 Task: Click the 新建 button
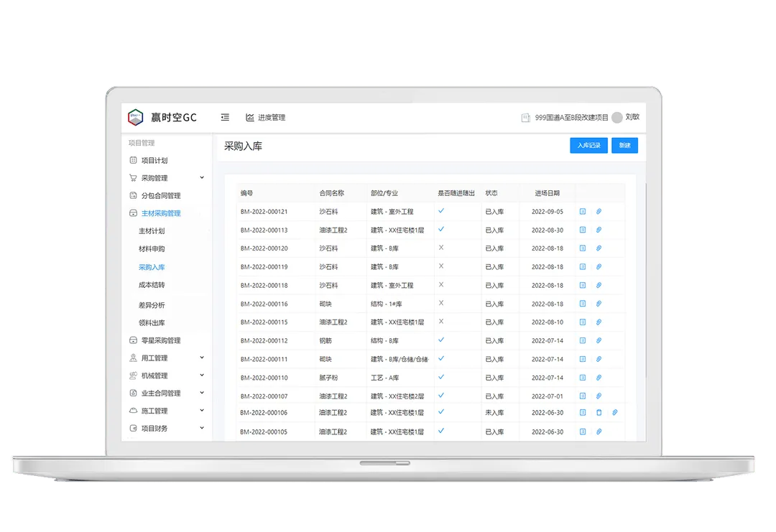[624, 145]
